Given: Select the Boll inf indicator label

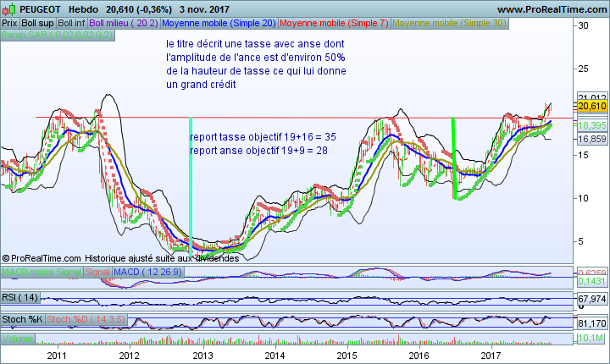Looking at the screenshot, I should 71,24.
